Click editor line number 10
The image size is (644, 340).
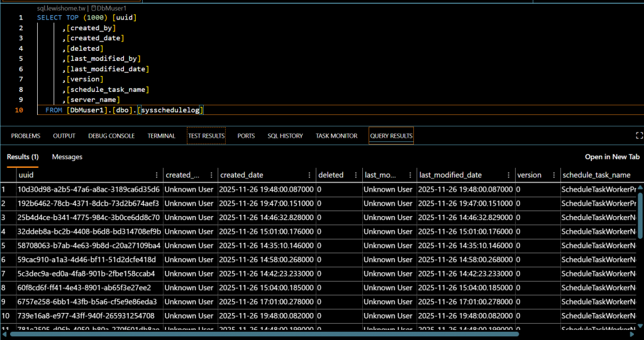click(19, 110)
